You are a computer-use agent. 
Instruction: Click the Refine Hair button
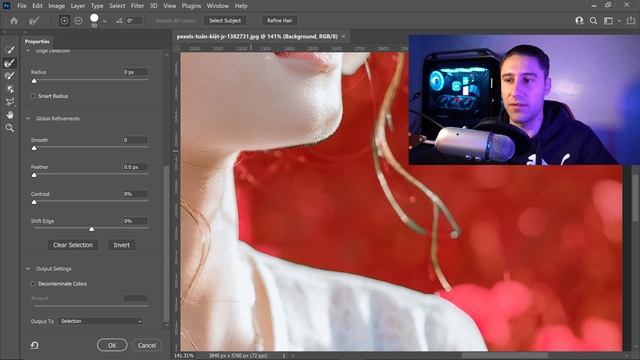click(x=280, y=20)
